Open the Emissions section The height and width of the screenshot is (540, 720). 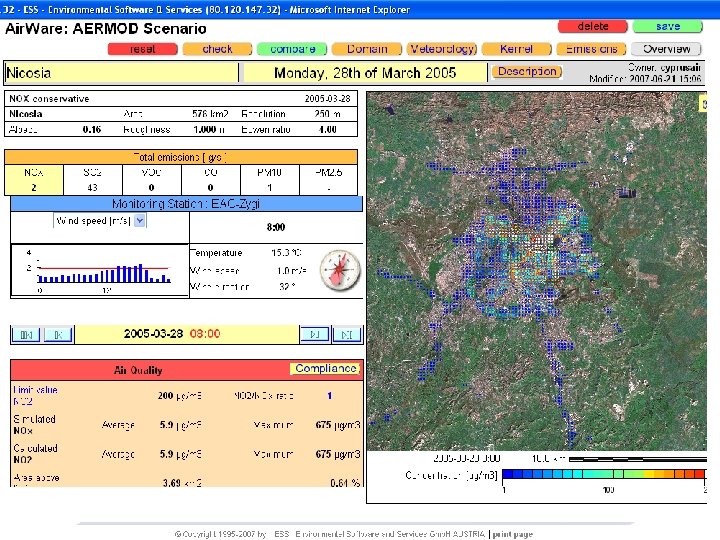(591, 49)
